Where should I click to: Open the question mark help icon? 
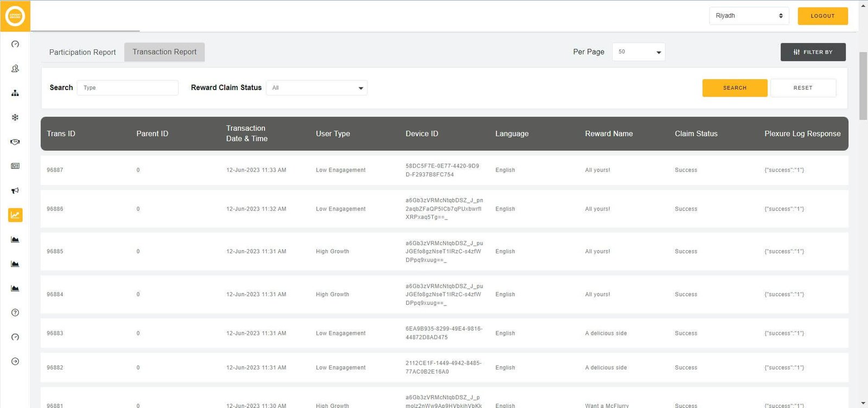point(15,313)
